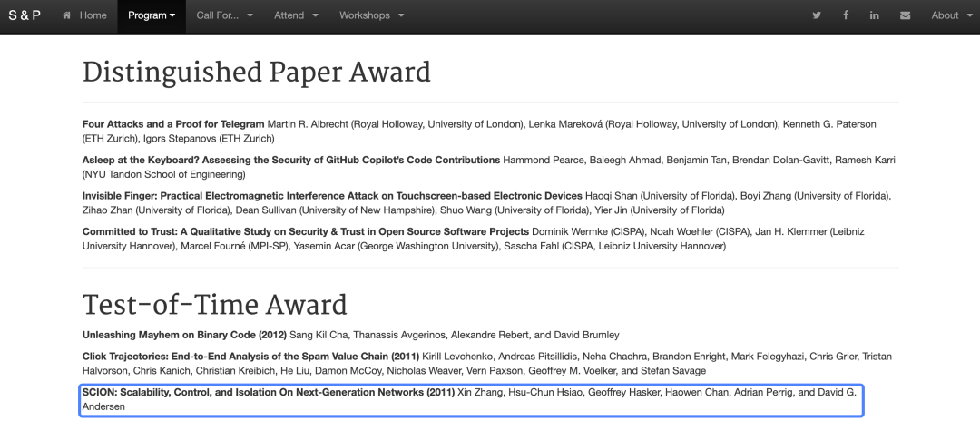Click author name Sascha Fahl
Image resolution: width=980 pixels, height=440 pixels.
pos(533,246)
